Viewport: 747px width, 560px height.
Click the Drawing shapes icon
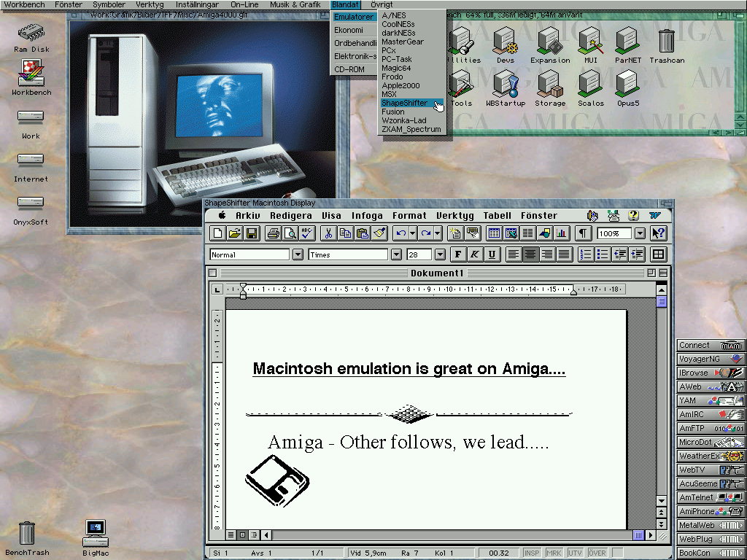click(x=544, y=233)
